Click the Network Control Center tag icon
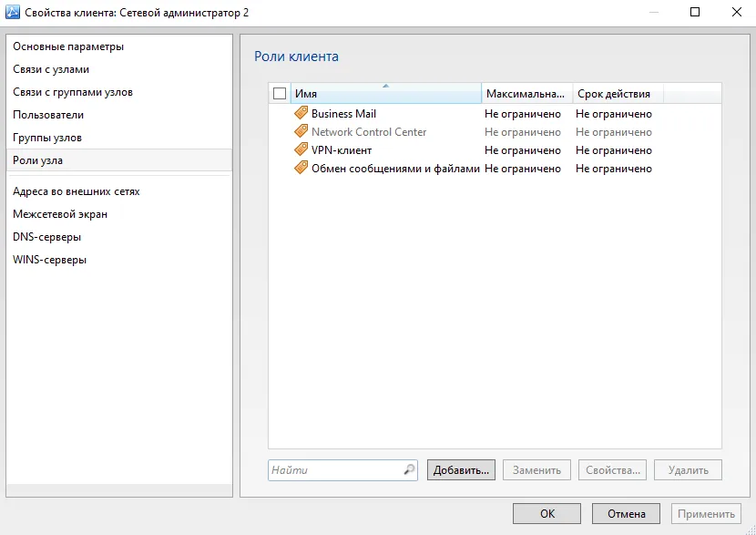The image size is (756, 535). 301,131
